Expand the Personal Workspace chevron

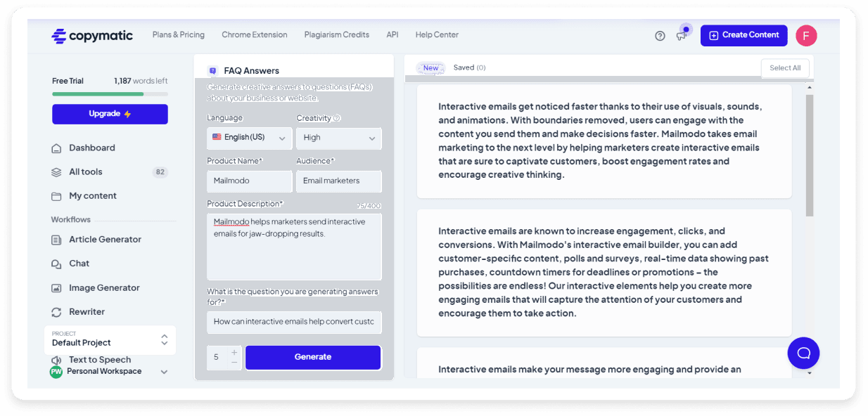click(165, 371)
